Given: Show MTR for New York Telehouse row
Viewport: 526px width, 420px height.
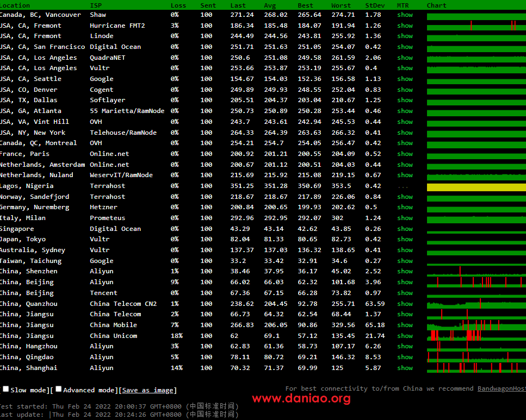Looking at the screenshot, I should click(x=405, y=133).
